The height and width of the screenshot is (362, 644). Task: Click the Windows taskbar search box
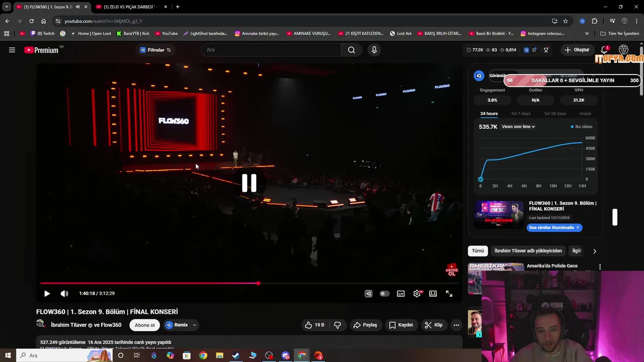click(x=64, y=355)
